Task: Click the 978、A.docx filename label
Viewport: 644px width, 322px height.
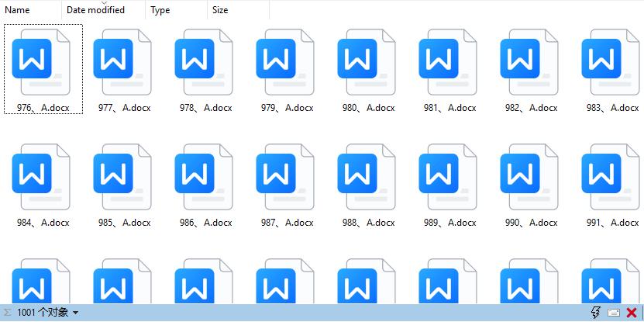Action: click(206, 108)
